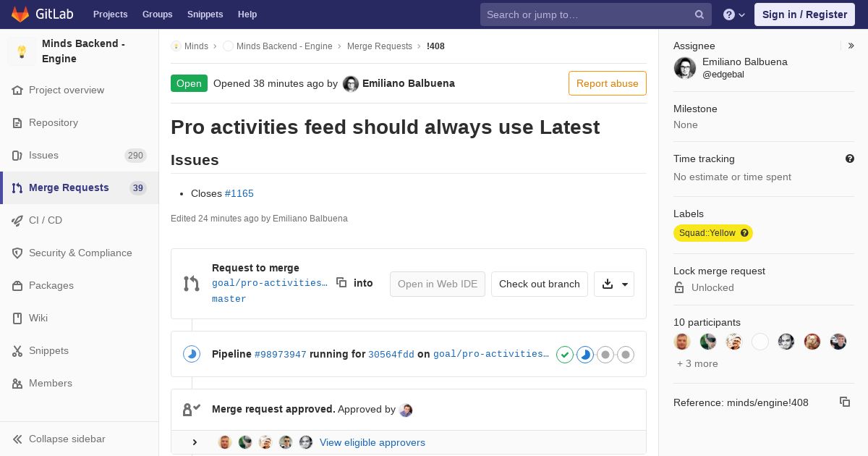Open the download patches dropdown

click(614, 284)
